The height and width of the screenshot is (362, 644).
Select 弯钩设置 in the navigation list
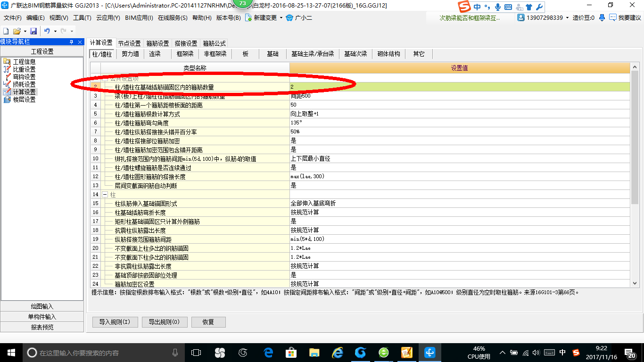(24, 77)
